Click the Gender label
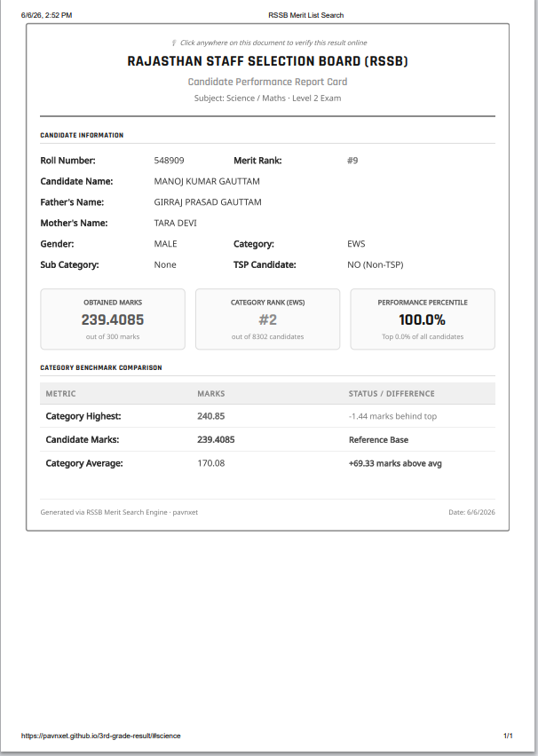Image resolution: width=538 pixels, height=756 pixels. pos(57,243)
